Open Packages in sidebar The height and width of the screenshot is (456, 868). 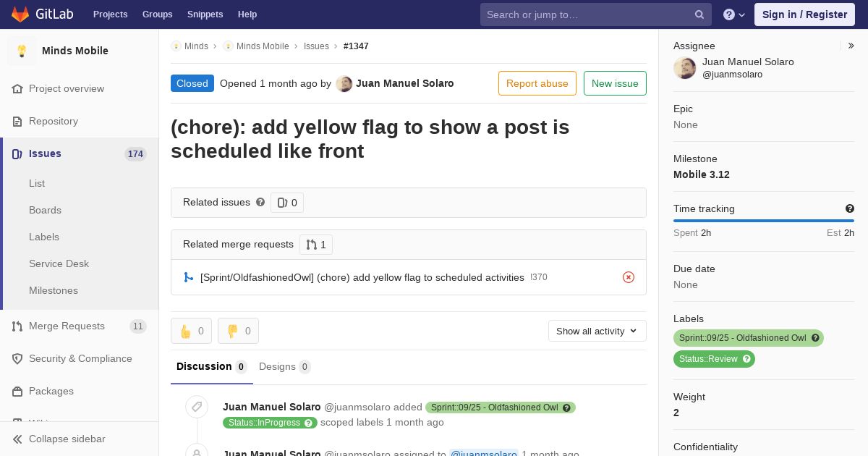[x=51, y=391]
